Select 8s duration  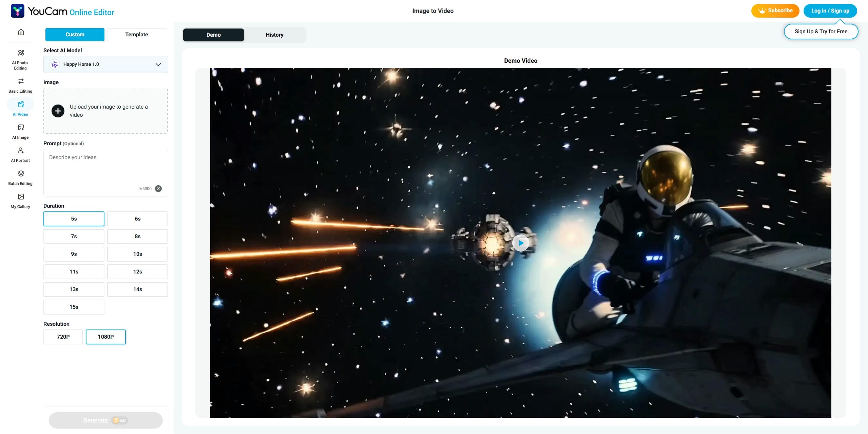pyautogui.click(x=138, y=237)
